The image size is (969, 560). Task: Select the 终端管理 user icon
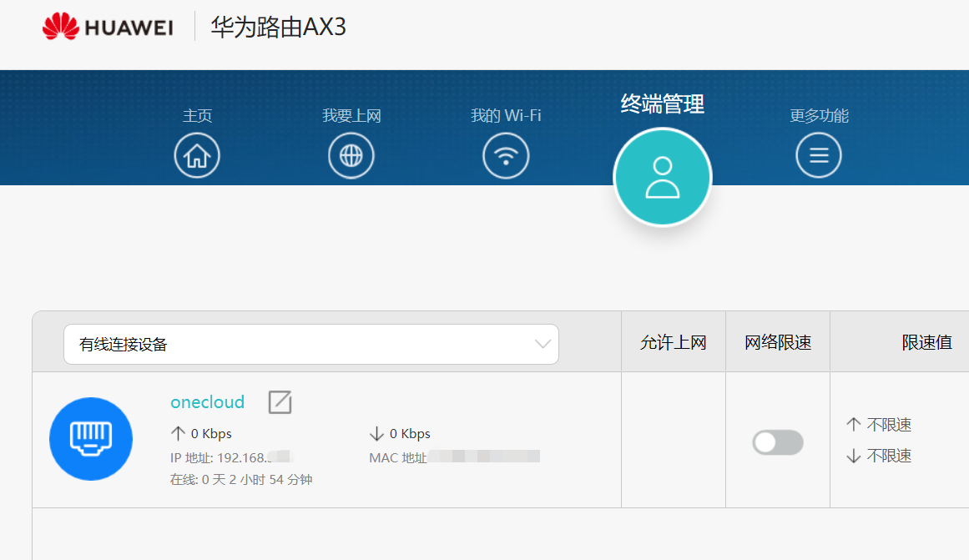pos(663,178)
